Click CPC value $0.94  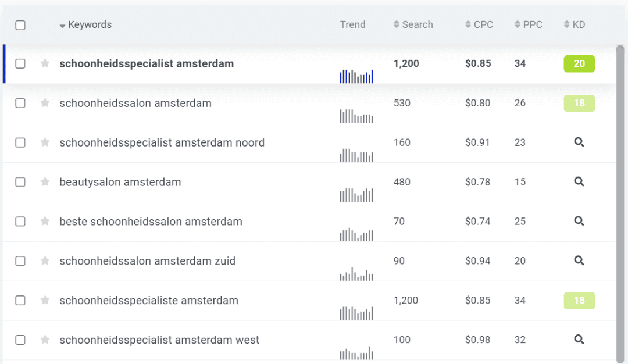click(x=477, y=260)
